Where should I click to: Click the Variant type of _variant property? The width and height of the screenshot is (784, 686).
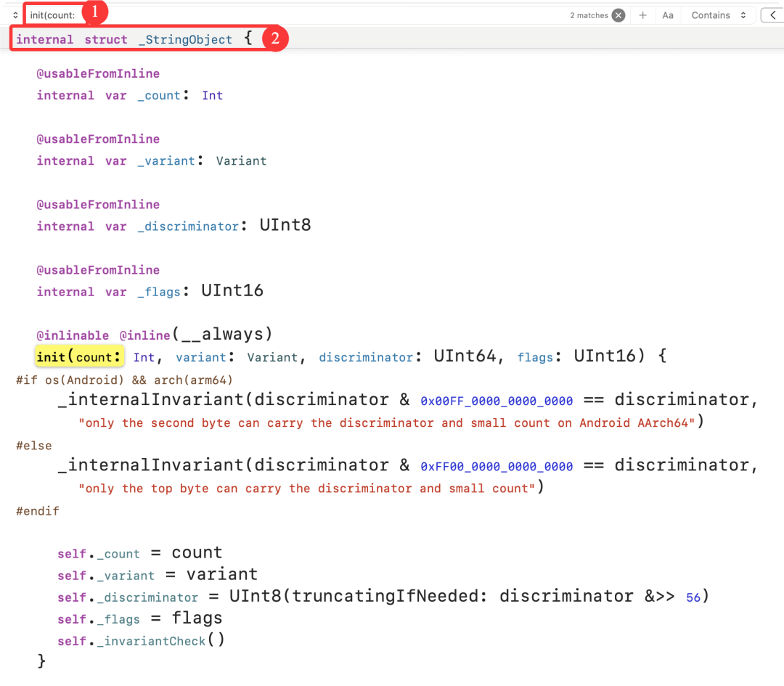click(x=241, y=161)
